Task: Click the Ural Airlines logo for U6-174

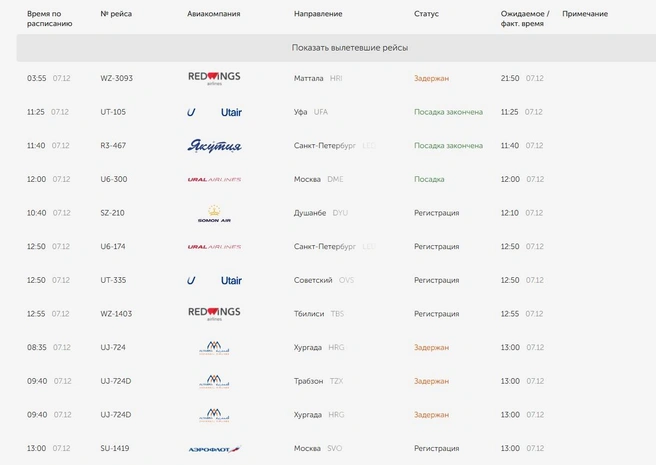Action: [214, 247]
